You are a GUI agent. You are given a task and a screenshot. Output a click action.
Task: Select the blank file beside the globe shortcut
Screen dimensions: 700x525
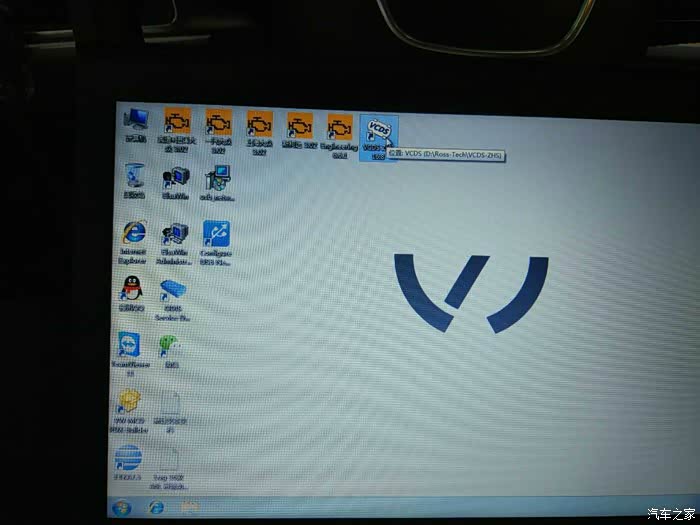[169, 468]
